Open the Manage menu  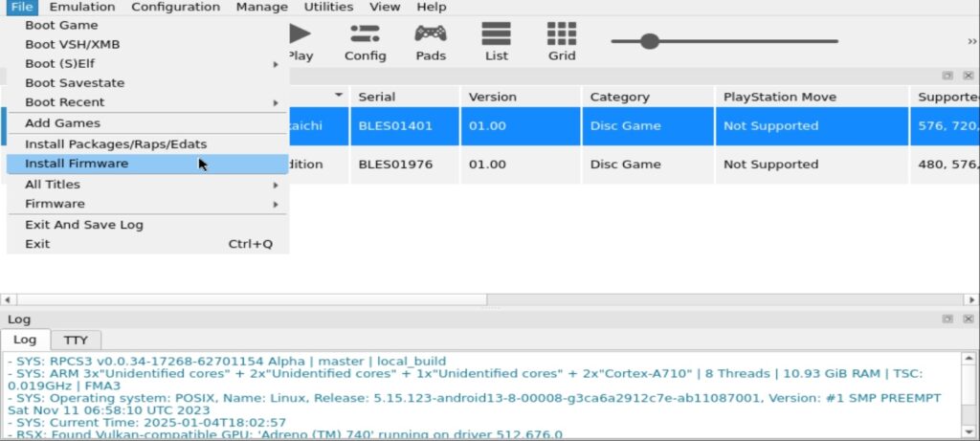pyautogui.click(x=262, y=7)
